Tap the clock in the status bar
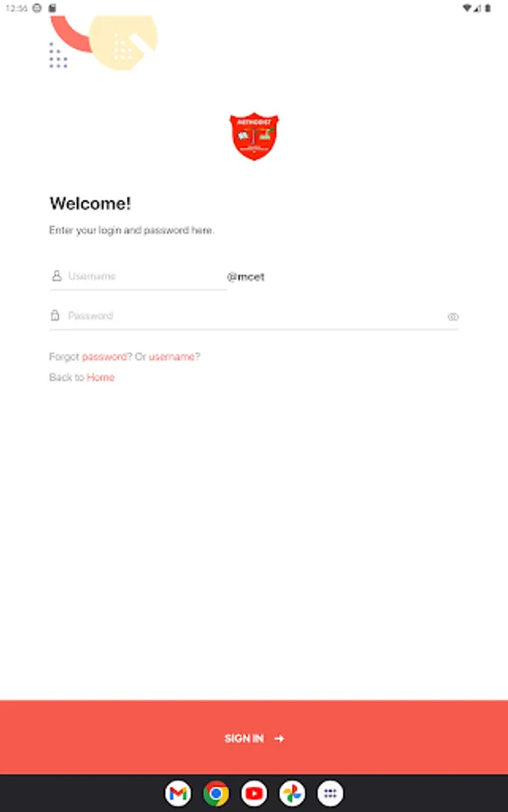508x812 pixels. [x=16, y=8]
